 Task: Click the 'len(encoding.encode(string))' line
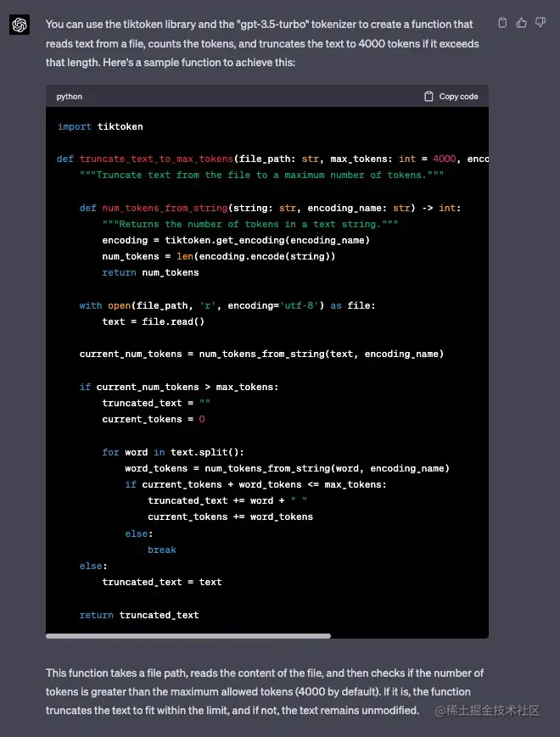pyautogui.click(x=219, y=256)
